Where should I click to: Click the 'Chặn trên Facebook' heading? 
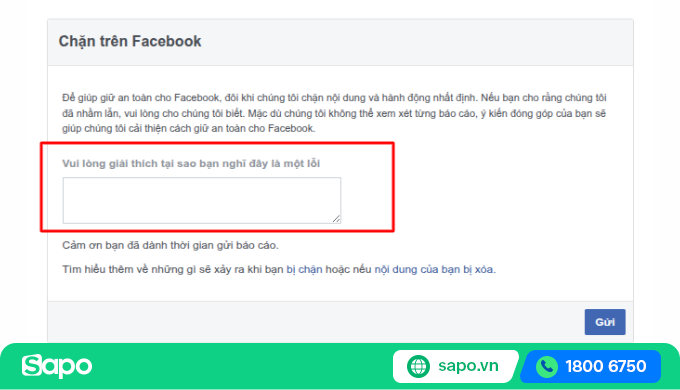tap(130, 41)
